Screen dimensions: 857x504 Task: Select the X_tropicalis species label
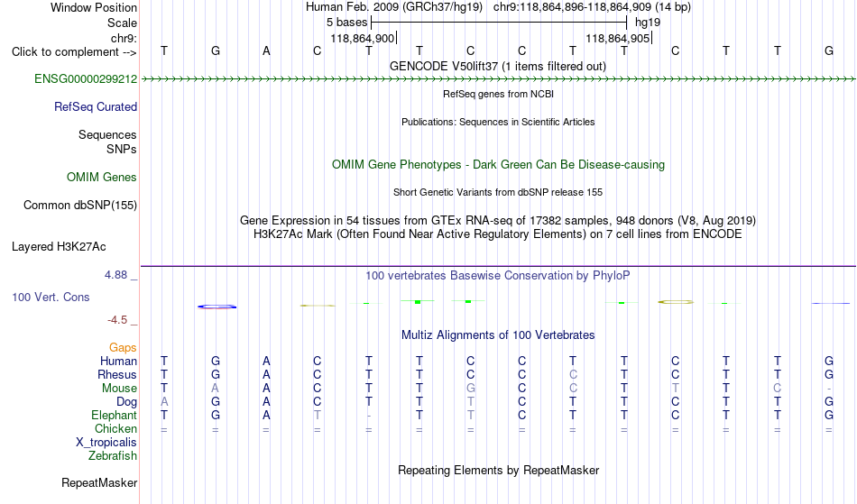point(106,443)
